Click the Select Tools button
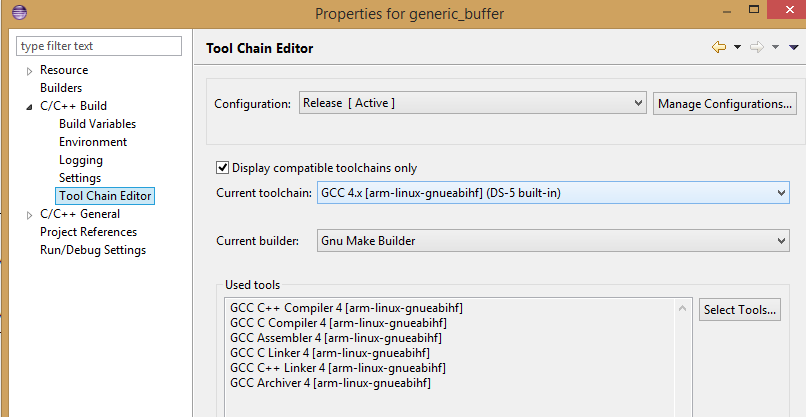 point(739,310)
